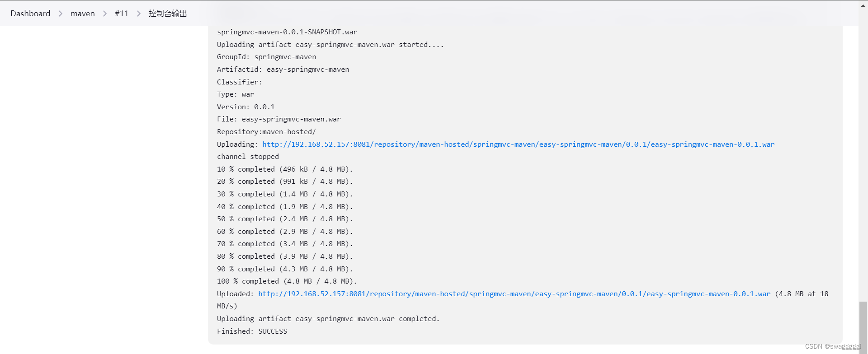
Task: Click the channel stopped output line
Action: point(248,156)
